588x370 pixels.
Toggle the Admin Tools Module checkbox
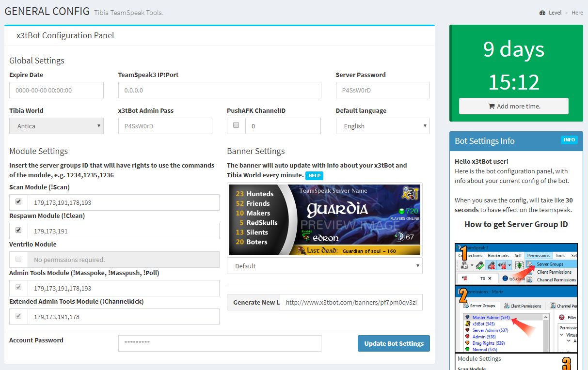[x=18, y=287]
